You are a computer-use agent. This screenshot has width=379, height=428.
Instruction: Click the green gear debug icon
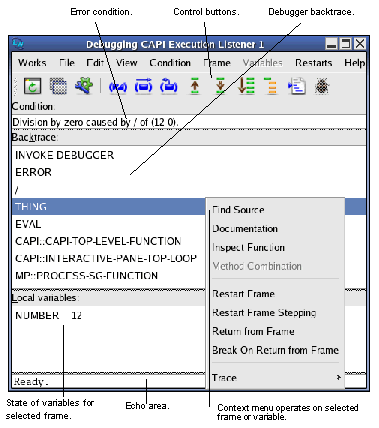point(83,86)
